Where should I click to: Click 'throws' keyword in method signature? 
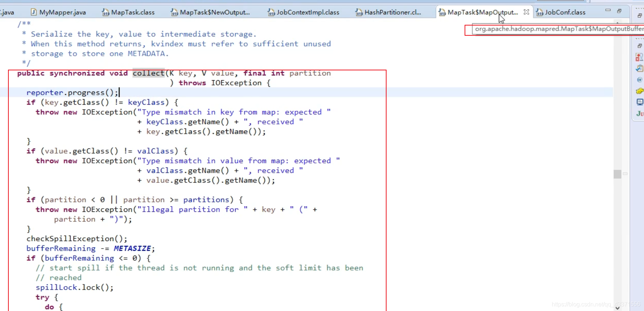tap(192, 83)
